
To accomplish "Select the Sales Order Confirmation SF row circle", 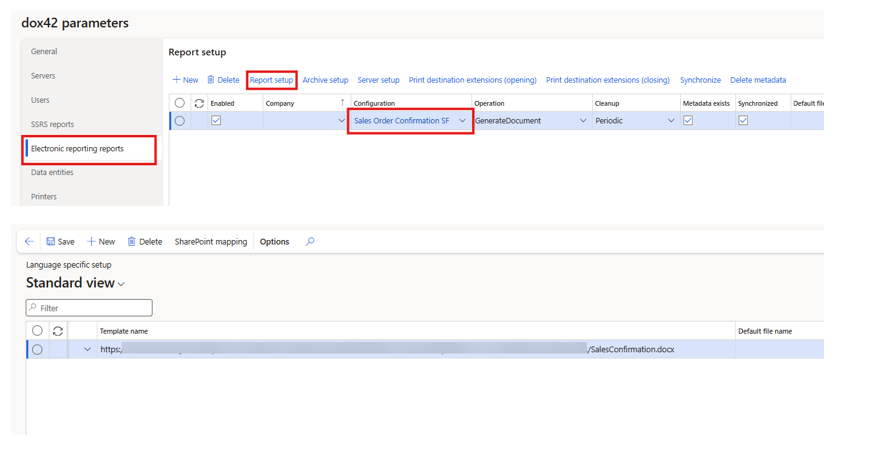I will 180,121.
